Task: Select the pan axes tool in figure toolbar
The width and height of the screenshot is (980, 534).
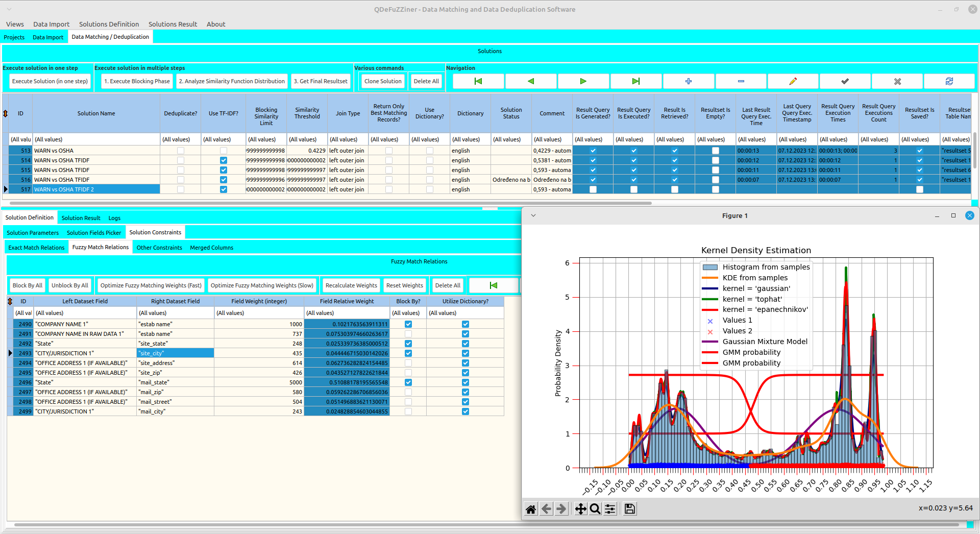Action: coord(580,509)
